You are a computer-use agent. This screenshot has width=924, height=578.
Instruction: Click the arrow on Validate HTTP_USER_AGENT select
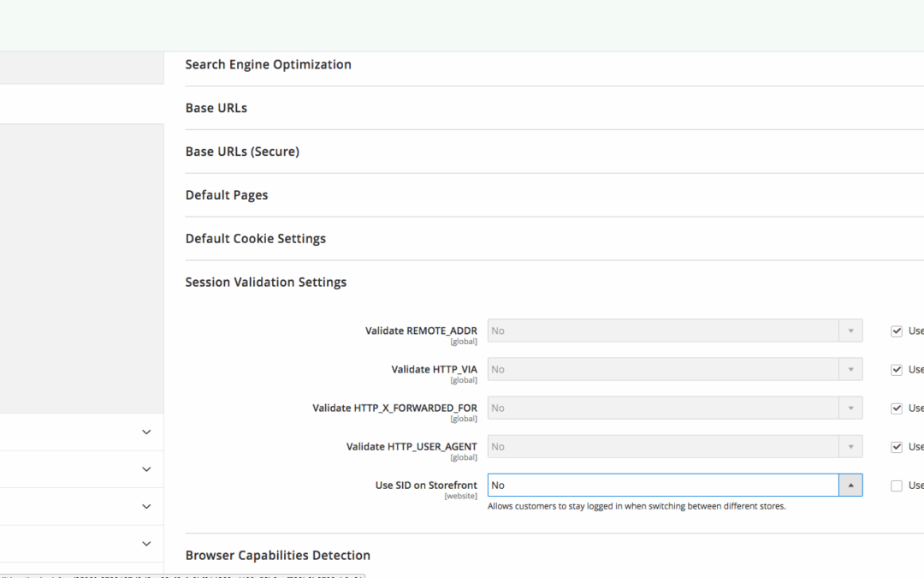point(850,447)
